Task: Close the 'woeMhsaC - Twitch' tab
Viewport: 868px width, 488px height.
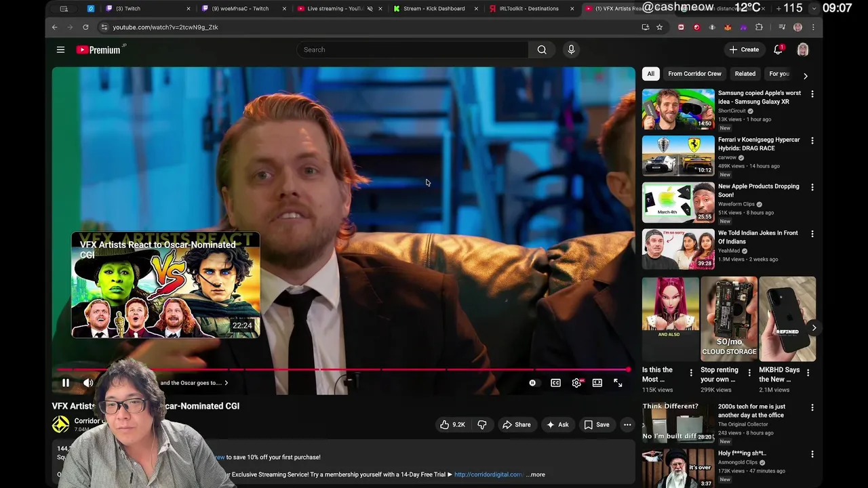Action: click(x=284, y=9)
